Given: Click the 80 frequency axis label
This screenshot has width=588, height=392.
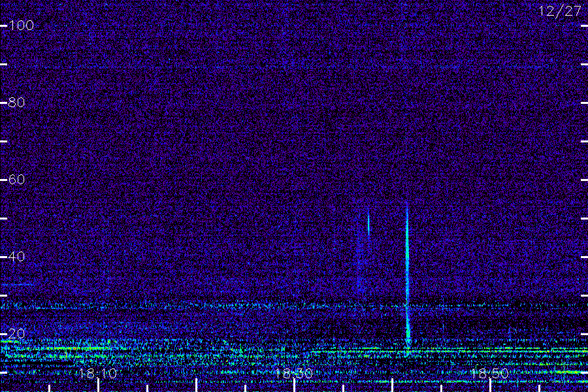Looking at the screenshot, I should [16, 103].
